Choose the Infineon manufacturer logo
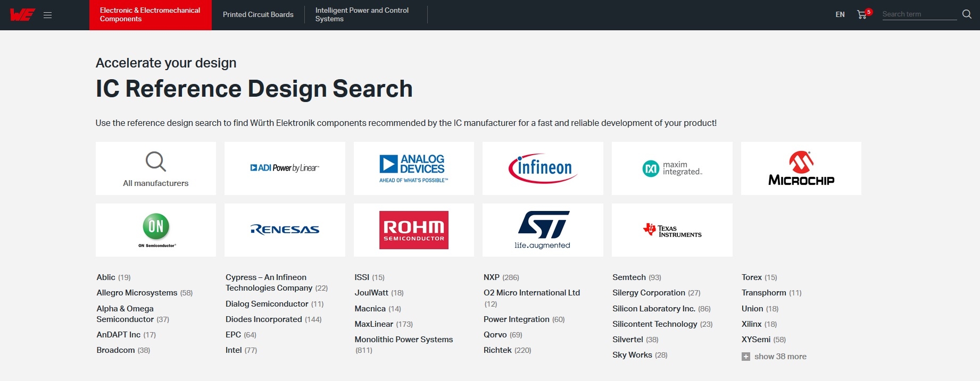The height and width of the screenshot is (381, 980). 543,168
